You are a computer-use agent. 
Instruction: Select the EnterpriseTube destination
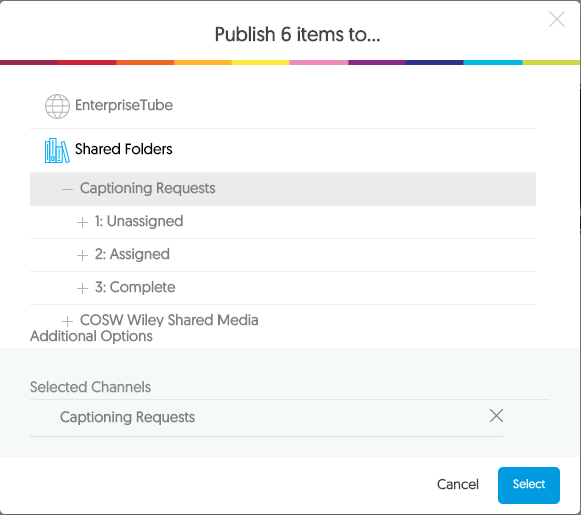coord(124,105)
